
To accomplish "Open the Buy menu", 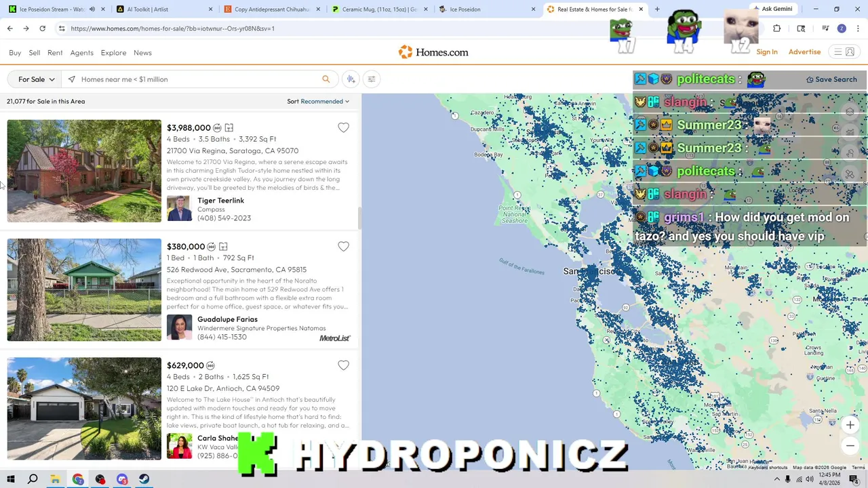I will point(15,52).
